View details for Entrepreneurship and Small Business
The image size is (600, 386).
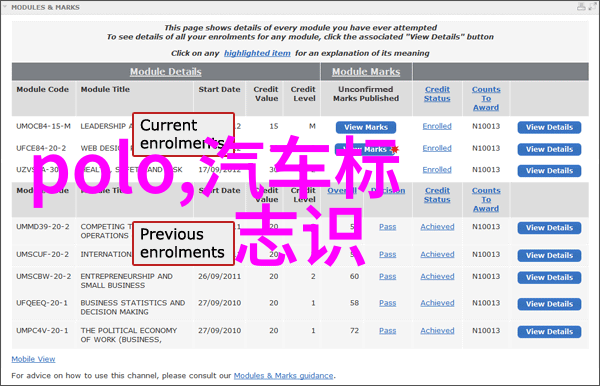click(549, 277)
